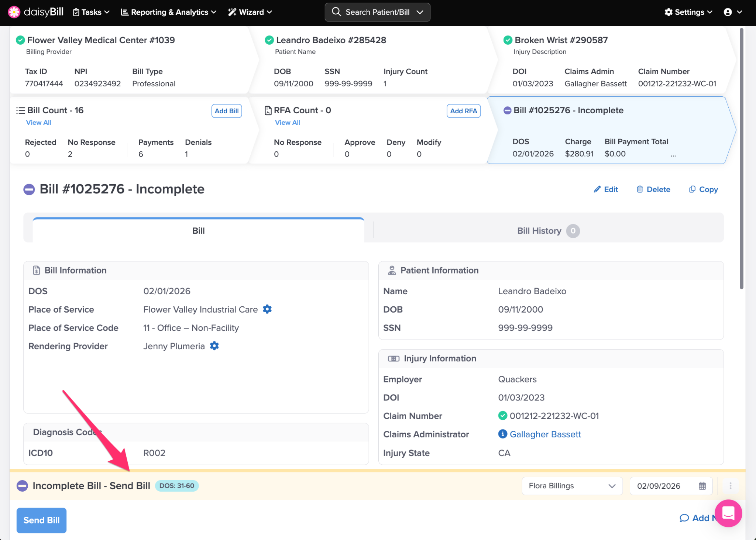The height and width of the screenshot is (540, 756).
Task: Open the three-dot task options menu
Action: (x=730, y=486)
